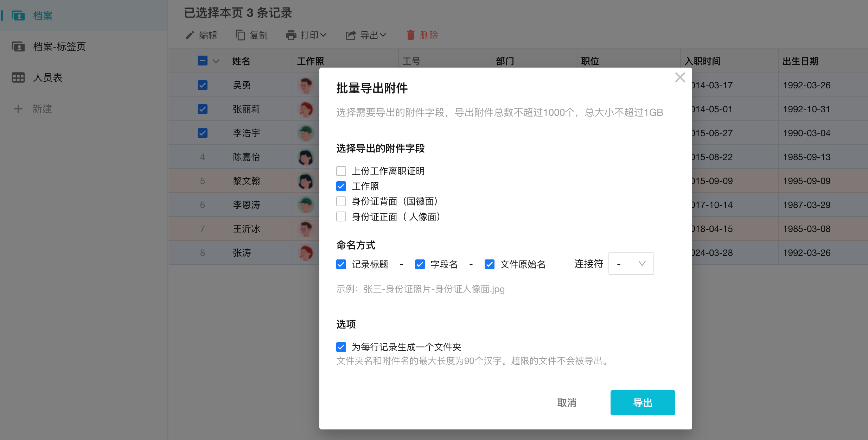Click the export share icon
Image resolution: width=868 pixels, height=440 pixels.
[x=351, y=35]
